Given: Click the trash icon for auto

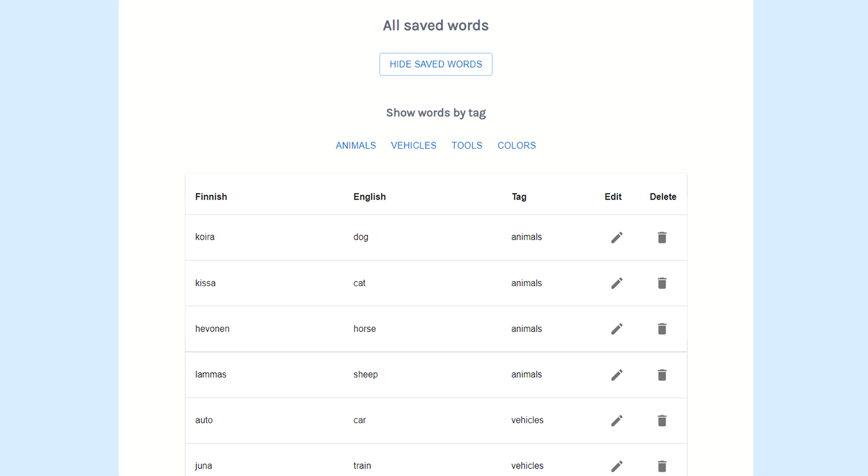Looking at the screenshot, I should tap(662, 420).
